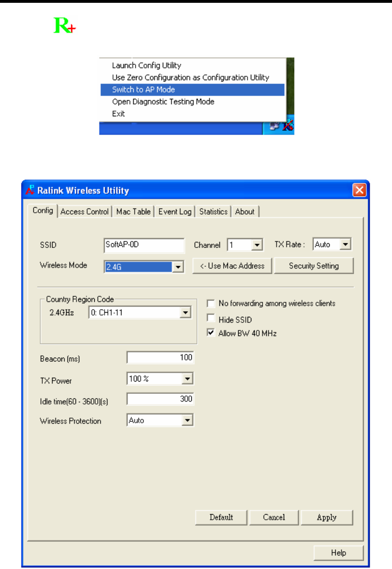Screen dimensions: 392x569
Task: Click the Default button
Action: [x=221, y=517]
